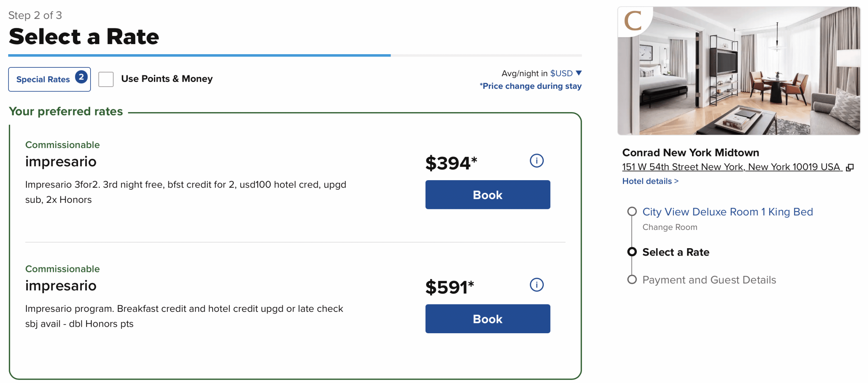
Task: Click the Price change during stay note
Action: coord(530,86)
